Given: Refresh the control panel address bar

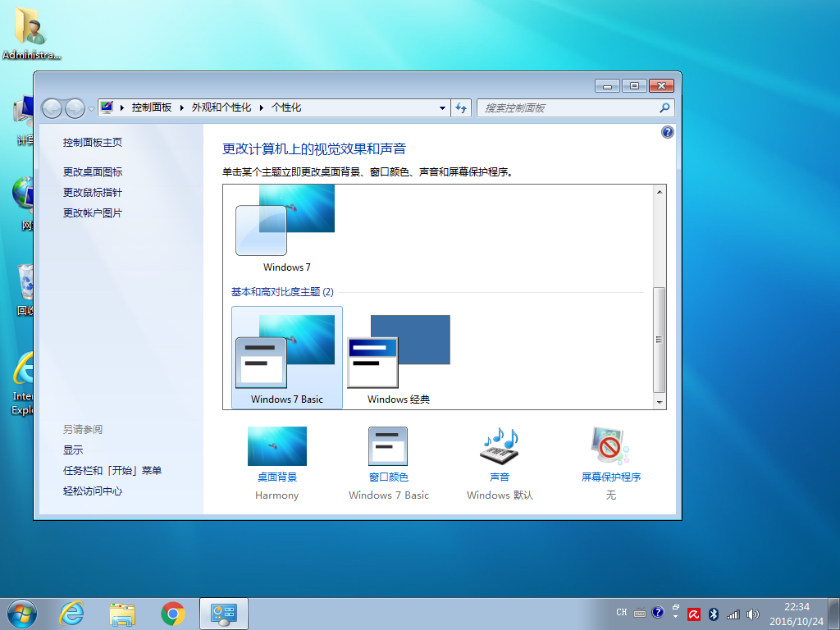Looking at the screenshot, I should pyautogui.click(x=461, y=107).
